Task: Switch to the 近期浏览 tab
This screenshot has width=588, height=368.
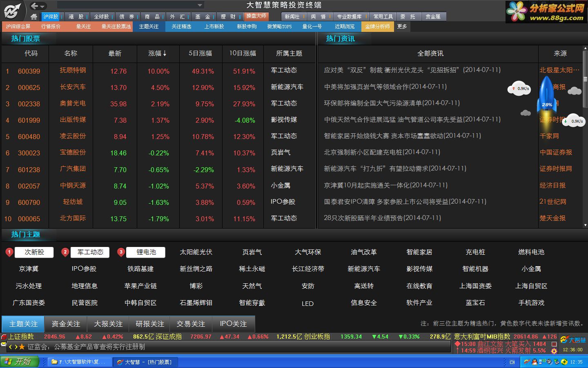Action: tap(345, 26)
